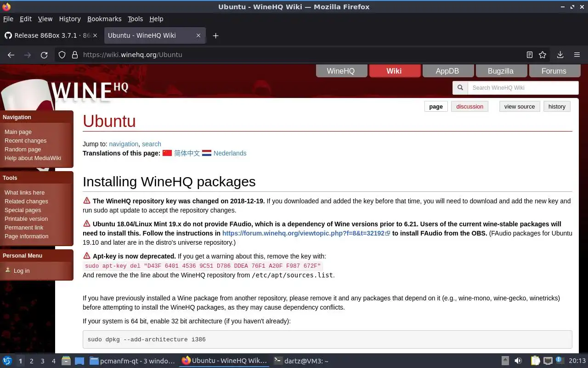Screen dimensions: 588x368
Task: Open the Edit menu
Action: click(x=26, y=19)
